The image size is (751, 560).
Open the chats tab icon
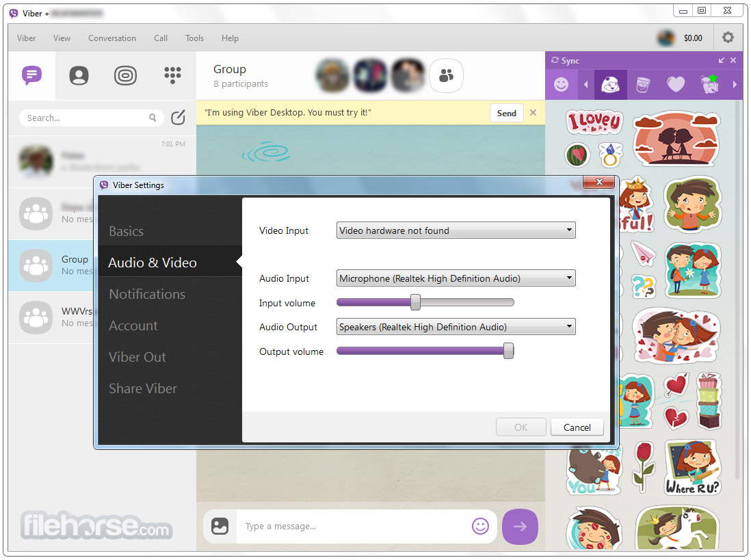31,75
